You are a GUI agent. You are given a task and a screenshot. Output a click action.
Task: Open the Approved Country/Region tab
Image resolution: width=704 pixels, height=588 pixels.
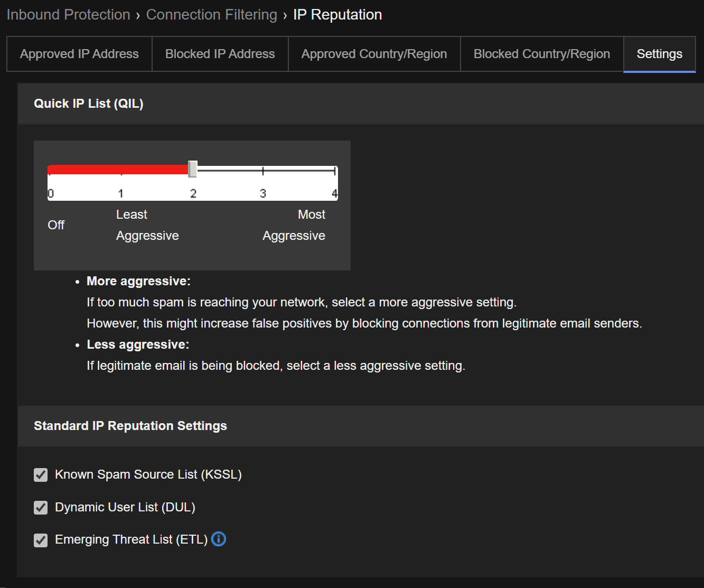[x=374, y=54]
